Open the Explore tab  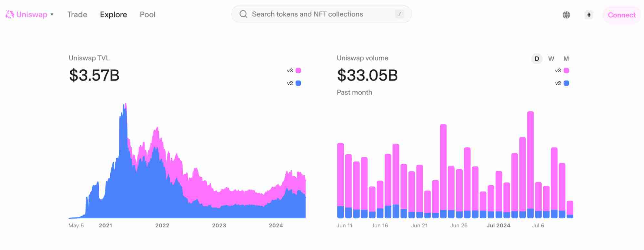click(x=113, y=15)
